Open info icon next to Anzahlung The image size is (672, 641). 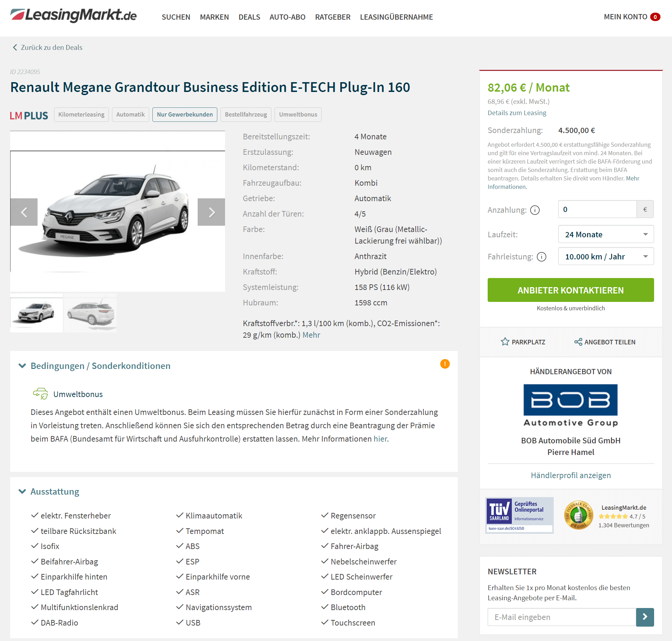535,210
